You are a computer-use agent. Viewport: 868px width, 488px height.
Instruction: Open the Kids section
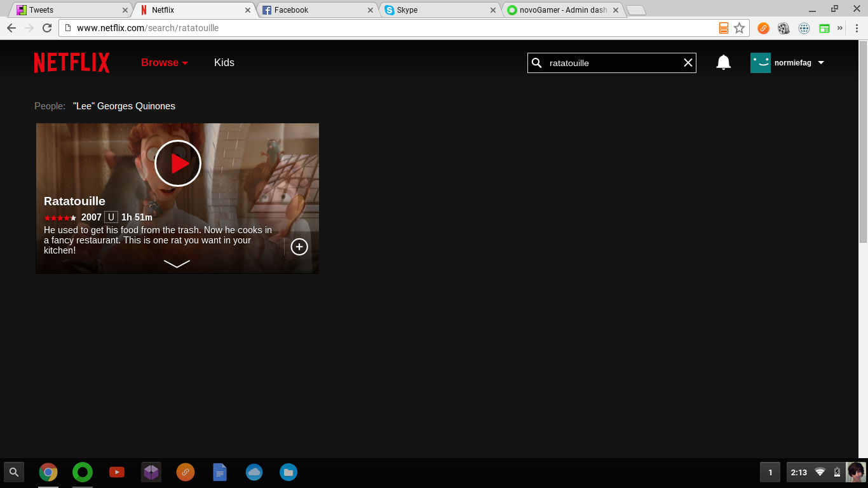tap(224, 62)
